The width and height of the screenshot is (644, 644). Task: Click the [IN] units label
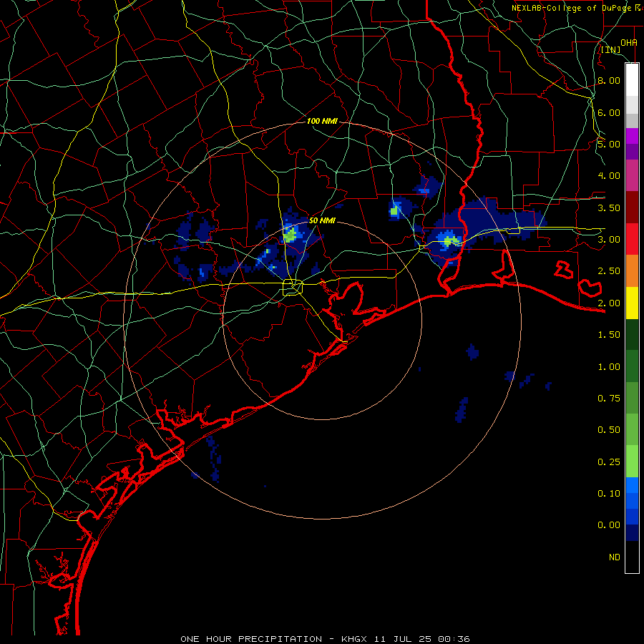(610, 49)
